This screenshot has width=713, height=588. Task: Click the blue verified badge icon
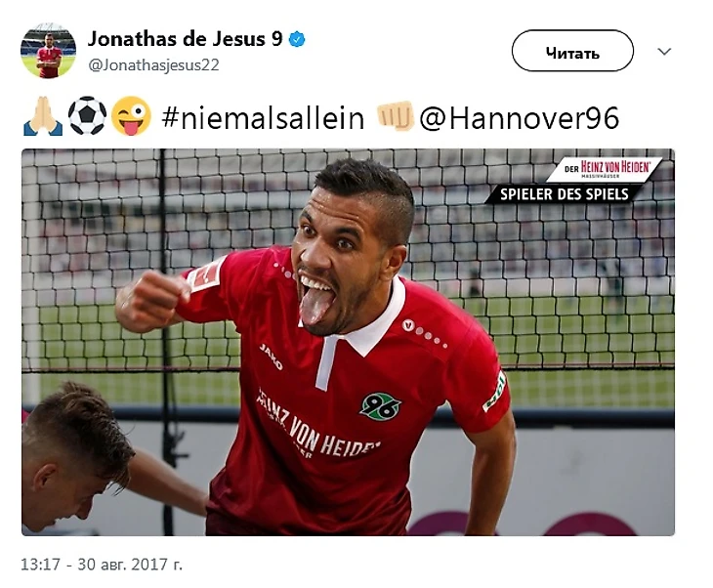[297, 40]
